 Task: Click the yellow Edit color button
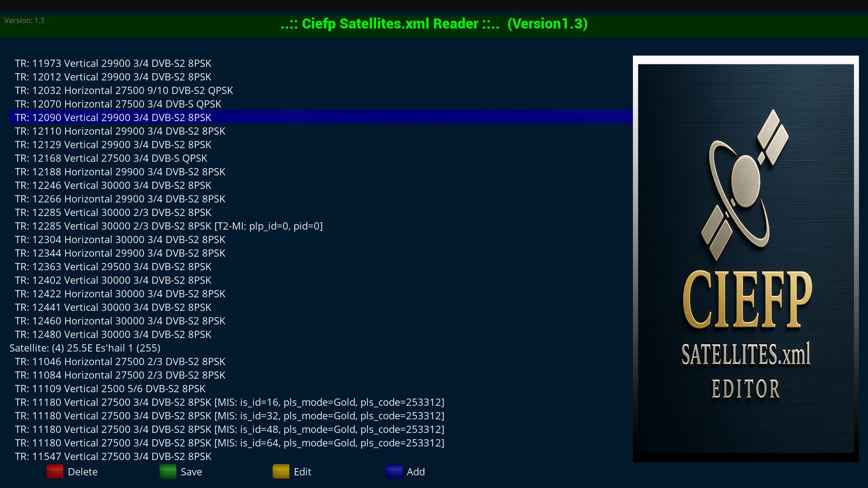pos(281,471)
